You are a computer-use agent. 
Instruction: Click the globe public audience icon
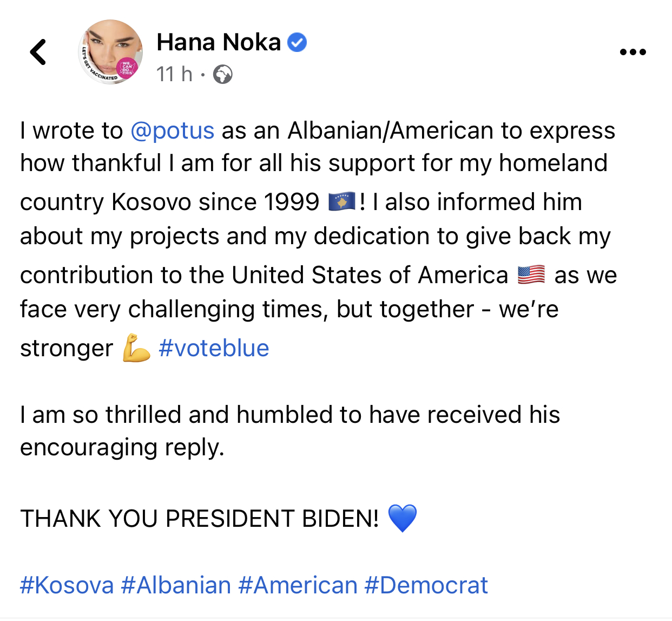coord(222,74)
